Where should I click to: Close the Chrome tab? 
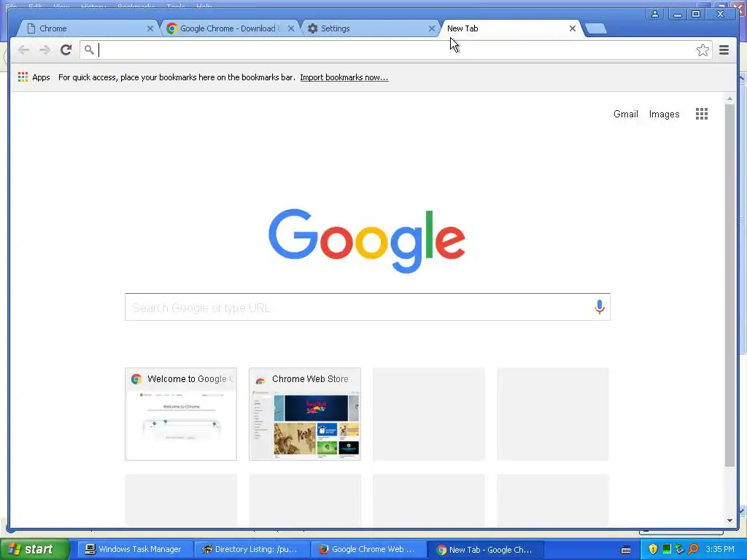click(x=150, y=28)
